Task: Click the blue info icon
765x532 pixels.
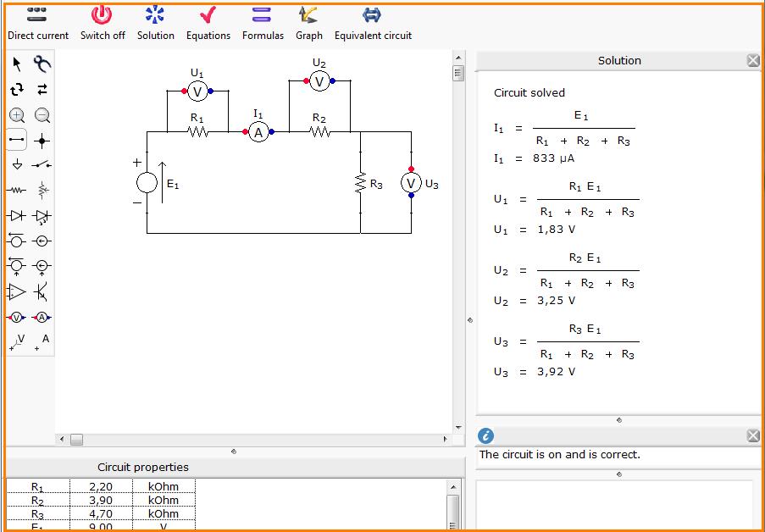Action: (x=485, y=435)
